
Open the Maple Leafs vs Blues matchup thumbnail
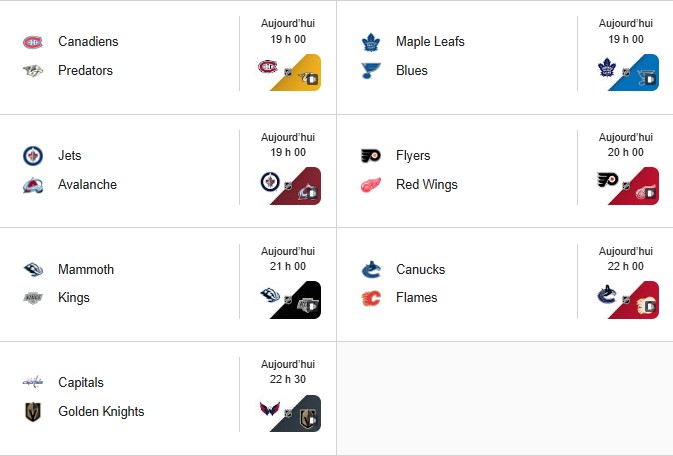(x=626, y=72)
